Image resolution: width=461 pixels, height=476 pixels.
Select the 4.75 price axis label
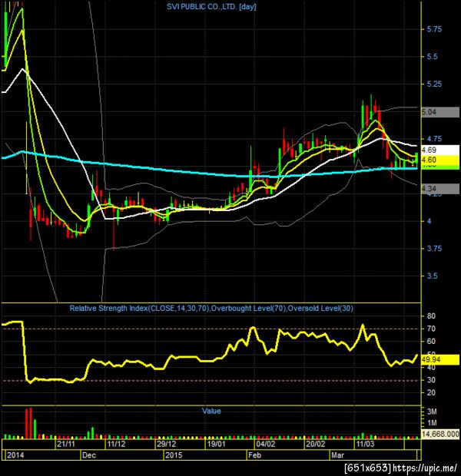pyautogui.click(x=434, y=139)
